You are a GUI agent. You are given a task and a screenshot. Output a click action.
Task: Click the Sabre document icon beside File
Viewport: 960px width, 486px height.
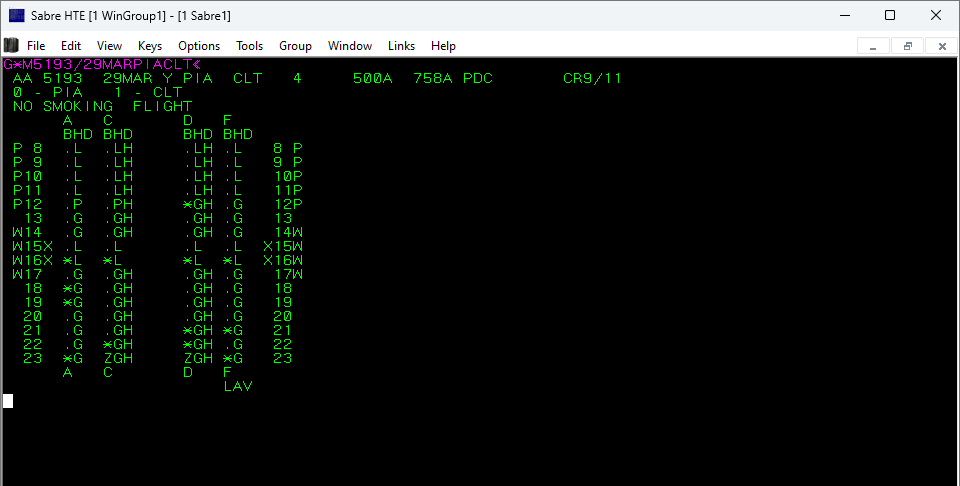click(x=11, y=45)
